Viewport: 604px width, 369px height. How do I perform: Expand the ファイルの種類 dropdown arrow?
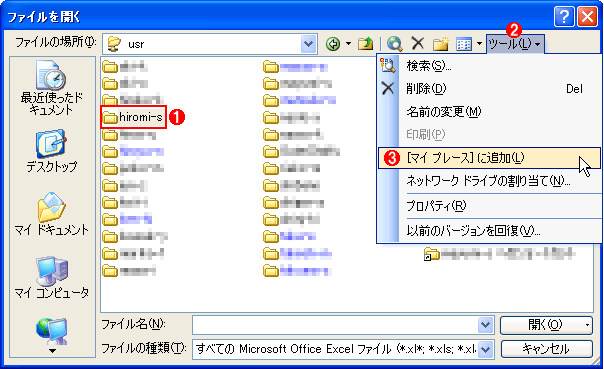pyautogui.click(x=486, y=349)
